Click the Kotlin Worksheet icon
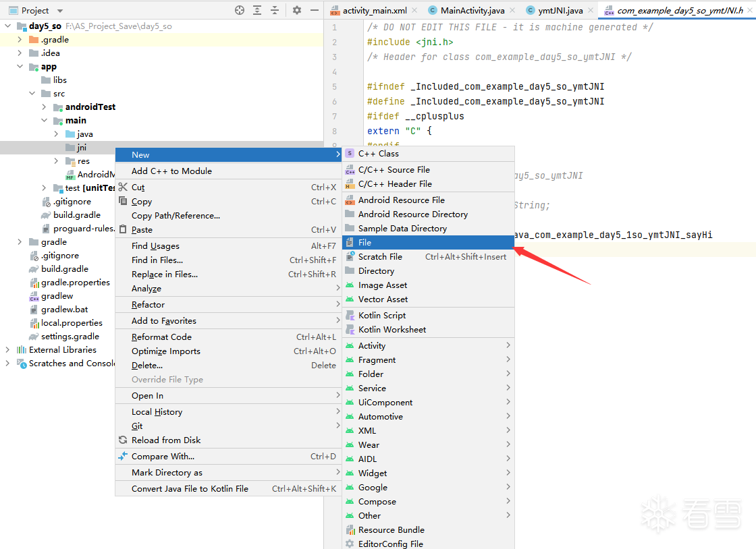Viewport: 756px width, 549px height. (350, 329)
